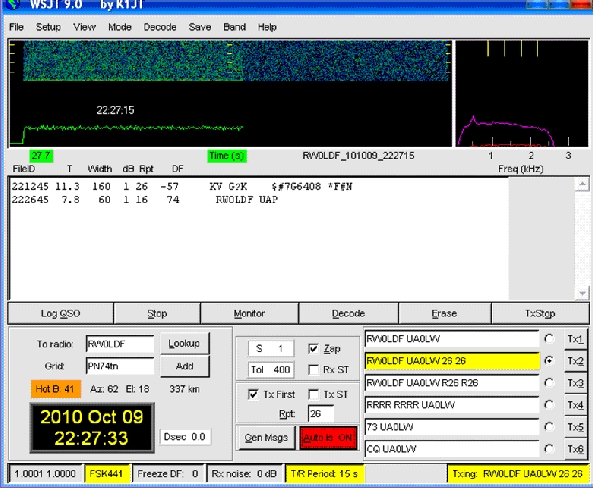This screenshot has width=594, height=489.
Task: Click the Tx2 transmit button
Action: (x=575, y=361)
